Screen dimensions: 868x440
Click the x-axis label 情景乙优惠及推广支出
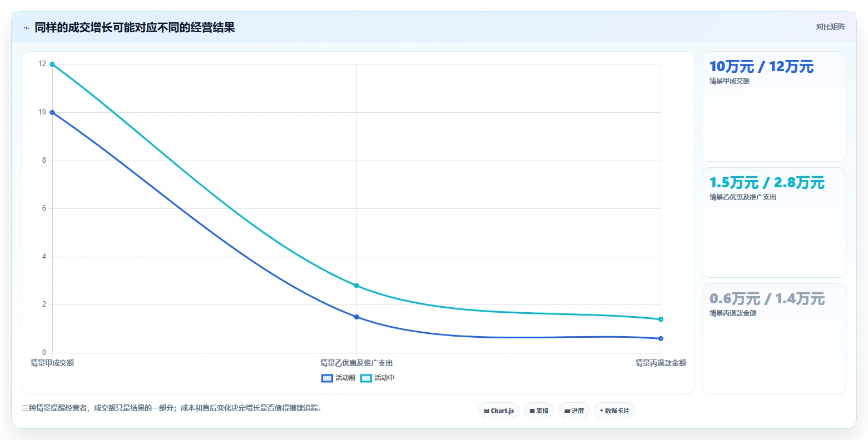coord(356,363)
